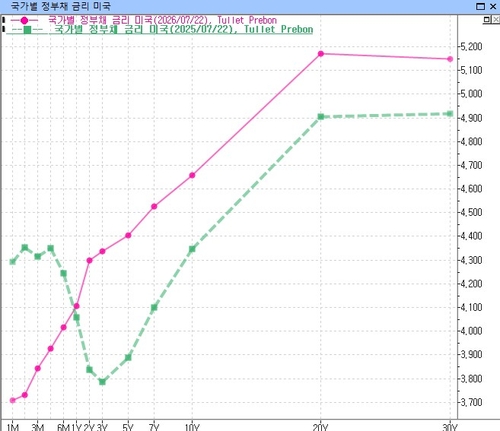Click the 4,300 y-axis label
Image resolution: width=500 pixels, height=431 pixels.
[x=471, y=260]
